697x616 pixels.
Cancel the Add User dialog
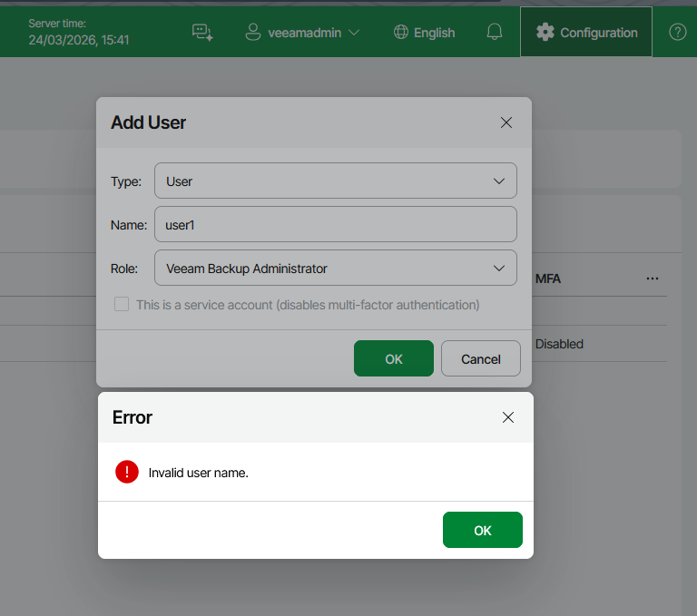click(480, 358)
